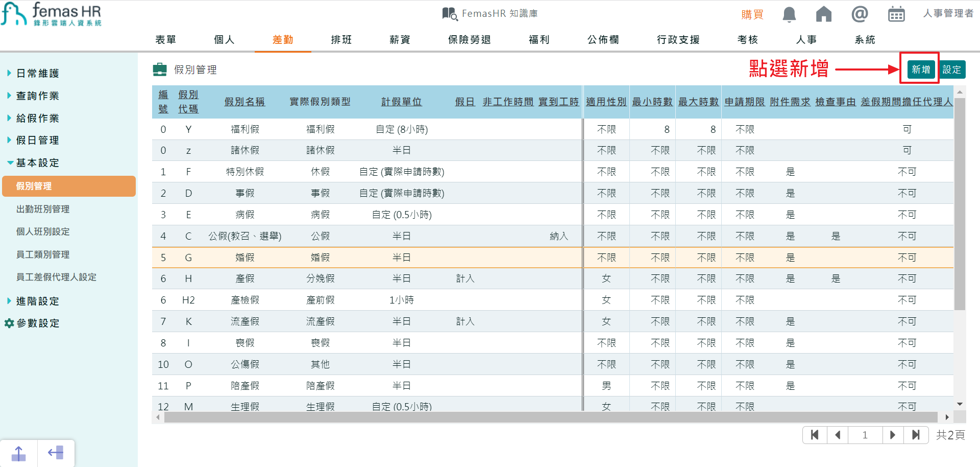Click the 假別管理 briefcase icon
Screen dimensions: 980x467
pyautogui.click(x=159, y=69)
